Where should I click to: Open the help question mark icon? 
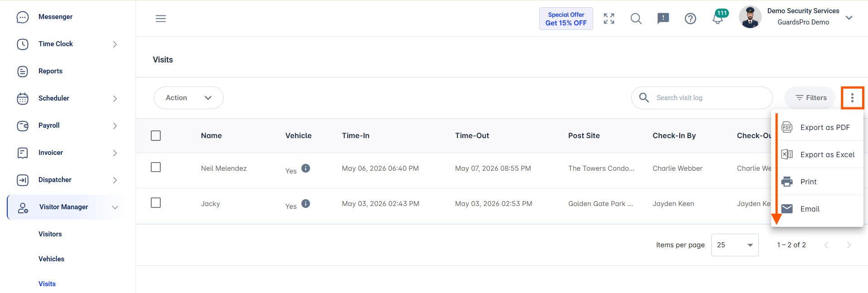[x=691, y=19]
